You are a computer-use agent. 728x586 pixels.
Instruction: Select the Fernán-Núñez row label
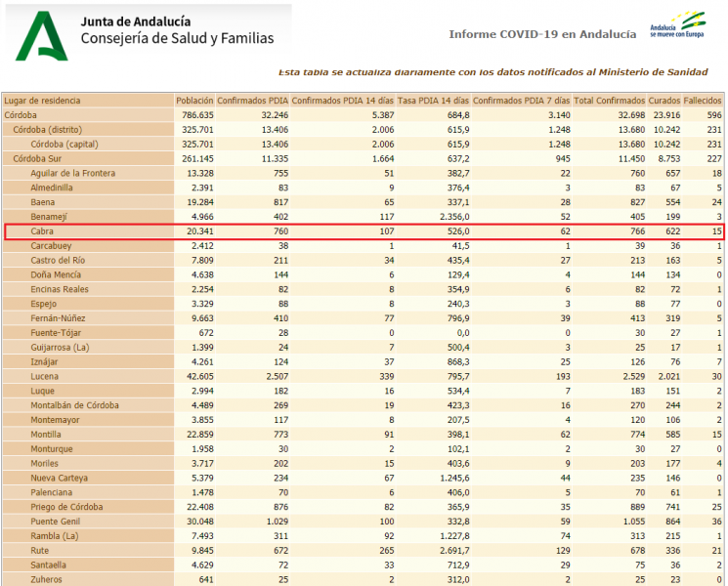pyautogui.click(x=58, y=318)
